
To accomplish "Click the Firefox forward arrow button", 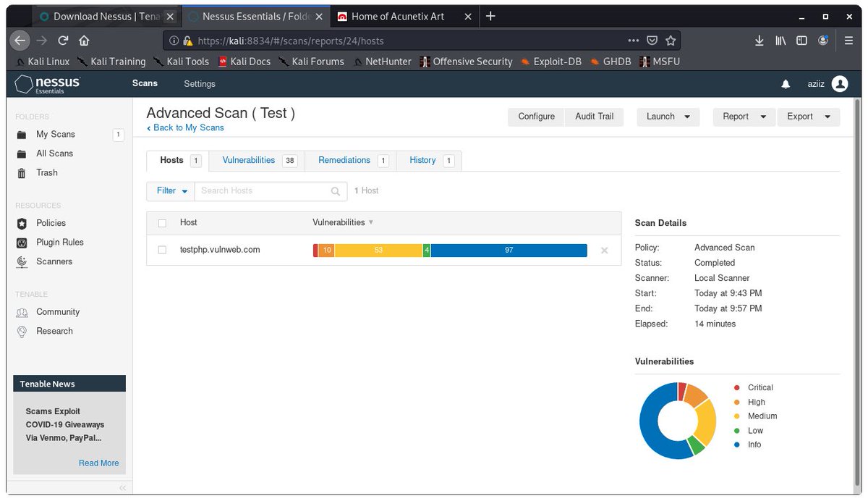I will click(x=42, y=41).
